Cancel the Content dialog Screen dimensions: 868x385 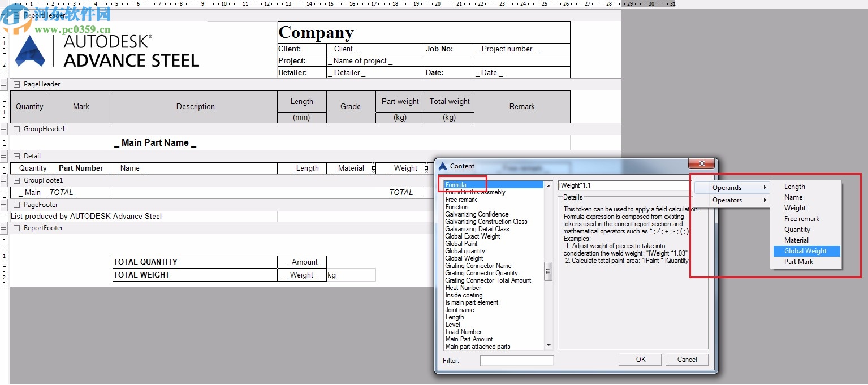[x=687, y=360]
